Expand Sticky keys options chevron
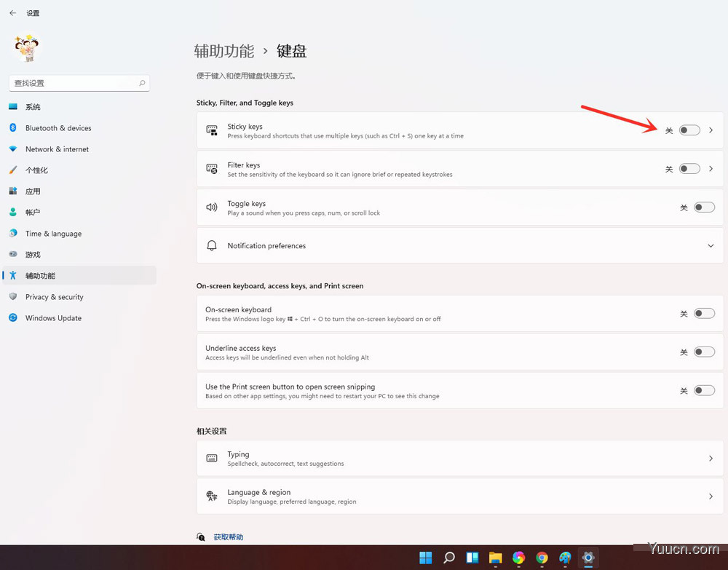This screenshot has height=570, width=728. (x=711, y=130)
